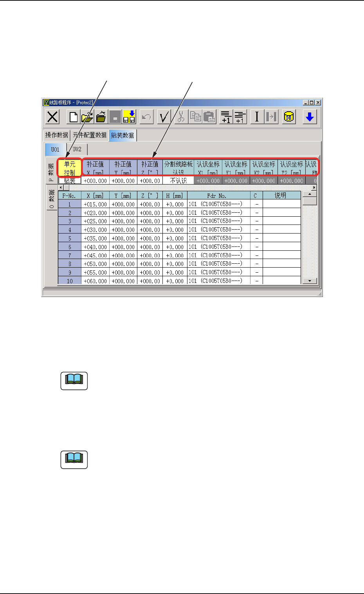Click the 补正值 X value +000.000

pos(95,181)
